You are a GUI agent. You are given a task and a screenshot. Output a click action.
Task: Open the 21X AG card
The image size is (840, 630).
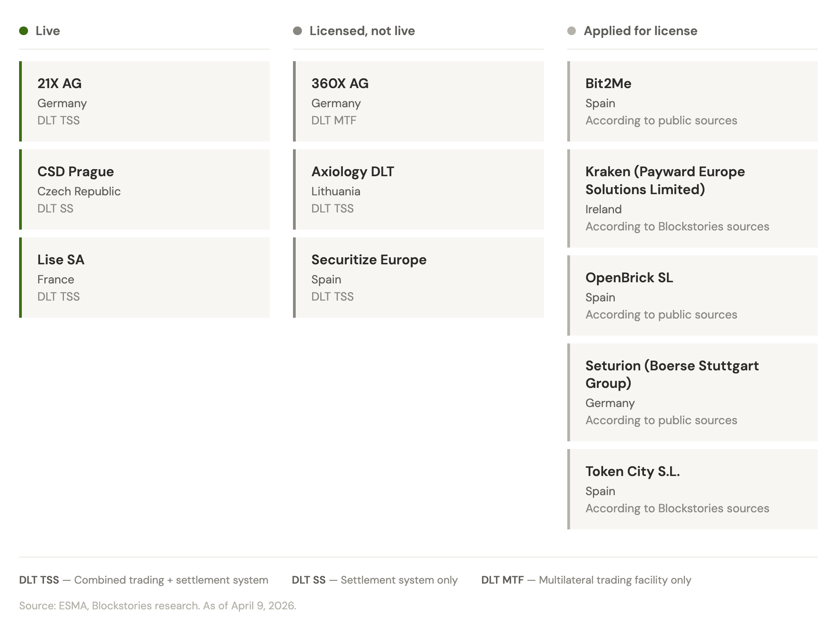click(x=144, y=101)
